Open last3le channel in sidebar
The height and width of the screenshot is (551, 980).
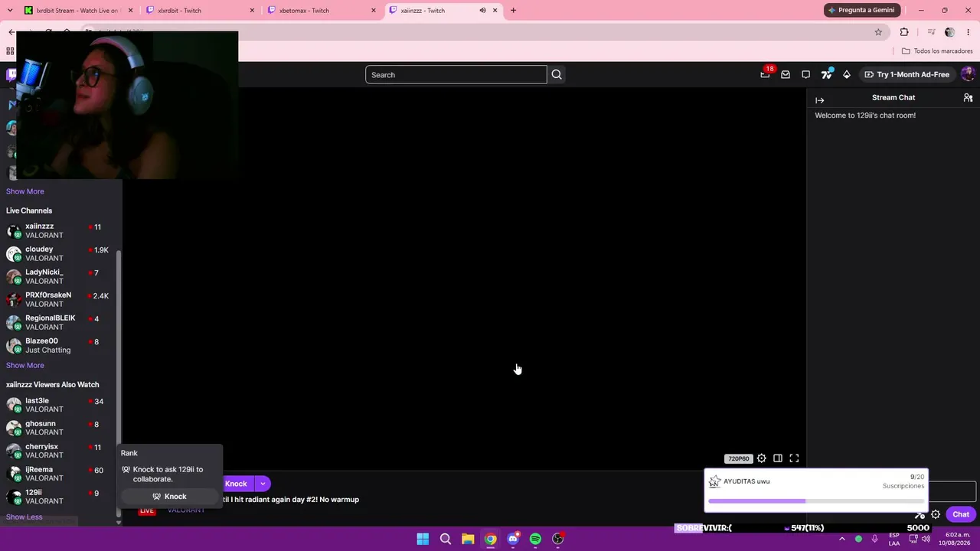pyautogui.click(x=60, y=406)
